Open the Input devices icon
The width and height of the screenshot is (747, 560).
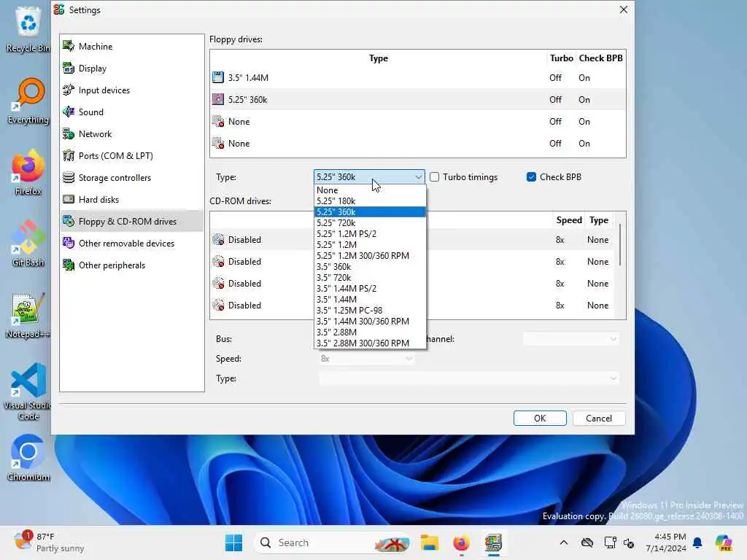tap(69, 90)
